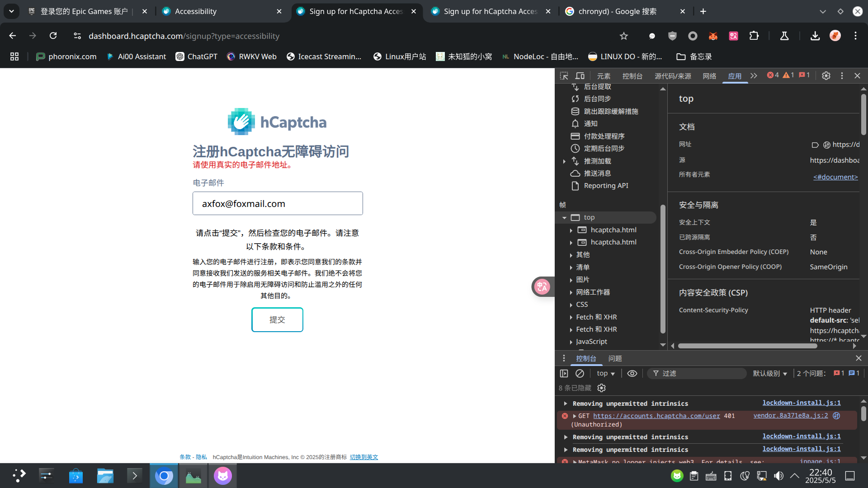Image resolution: width=868 pixels, height=488 pixels.
Task: Switch to the 网络 tab
Action: [709, 76]
